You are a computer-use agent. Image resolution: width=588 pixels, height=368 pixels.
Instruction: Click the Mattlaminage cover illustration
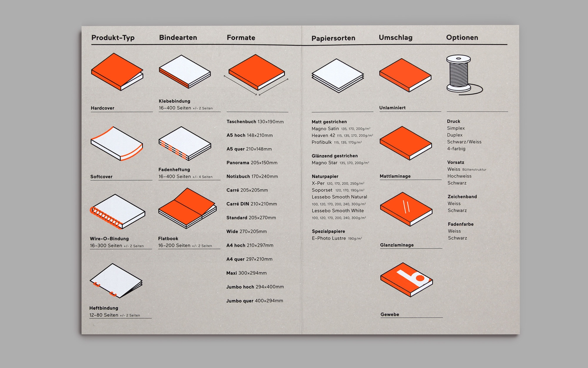(x=406, y=143)
